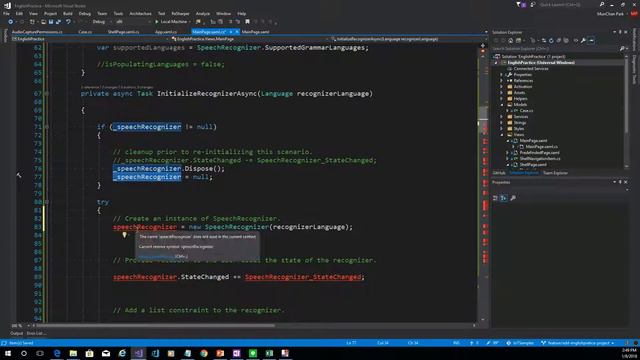Select the Helpers folder
The height and width of the screenshot is (360, 640).
520,99
